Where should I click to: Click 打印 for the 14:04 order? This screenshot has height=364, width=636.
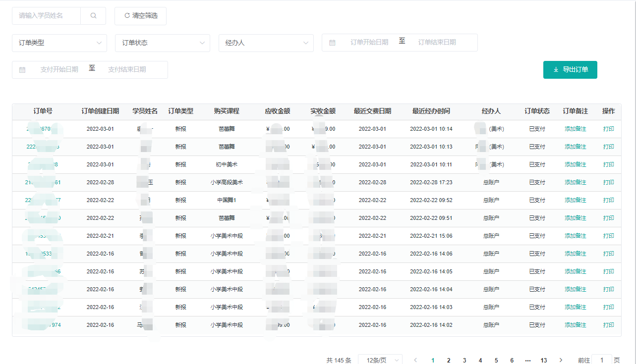click(609, 290)
